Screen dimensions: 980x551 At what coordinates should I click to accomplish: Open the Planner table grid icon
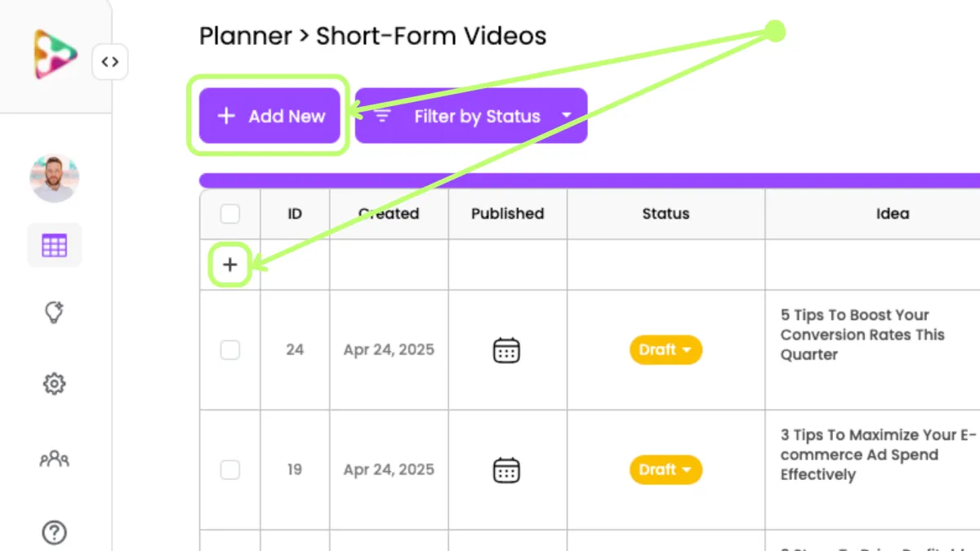(55, 245)
